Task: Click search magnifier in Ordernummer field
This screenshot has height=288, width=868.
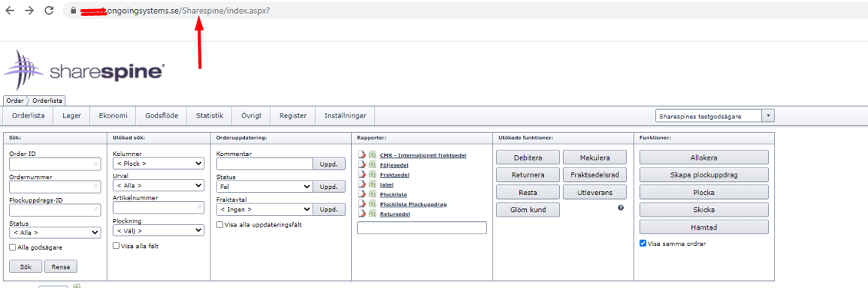Action: [96, 187]
